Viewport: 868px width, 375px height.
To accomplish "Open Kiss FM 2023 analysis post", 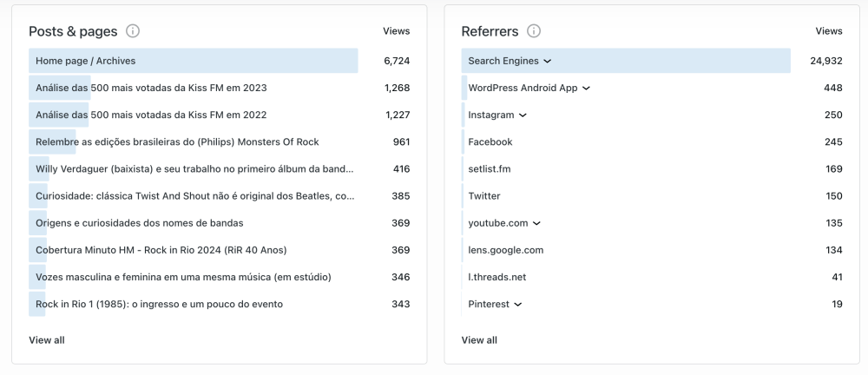I will 151,88.
